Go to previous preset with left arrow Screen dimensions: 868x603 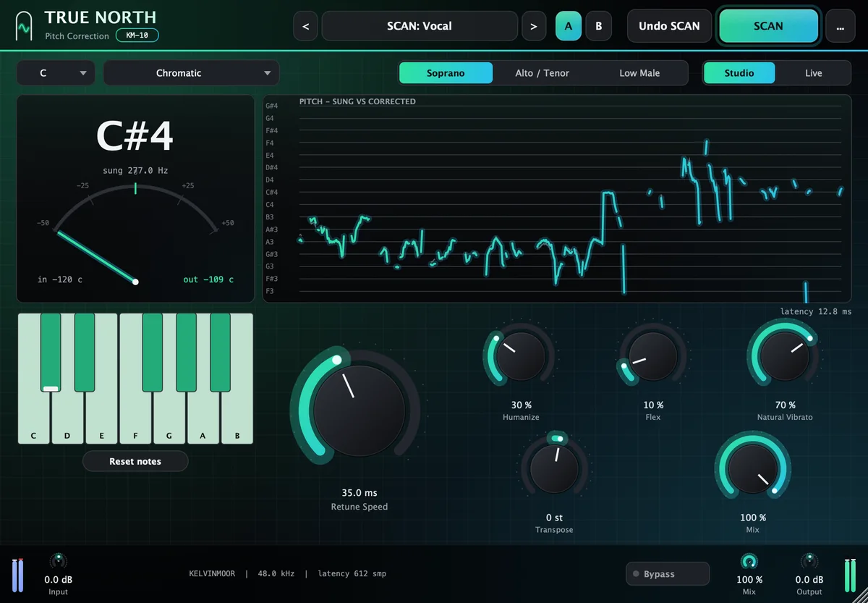click(305, 26)
